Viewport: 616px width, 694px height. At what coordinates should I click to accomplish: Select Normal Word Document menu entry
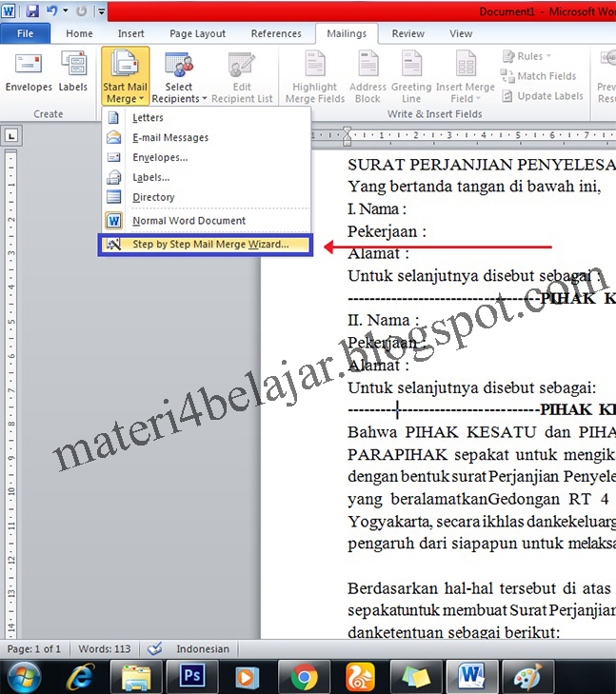point(207,221)
